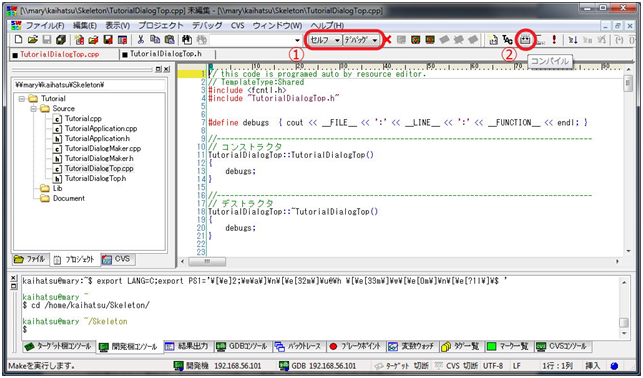Open the CVS menu
This screenshot has width=643, height=378.
237,25
